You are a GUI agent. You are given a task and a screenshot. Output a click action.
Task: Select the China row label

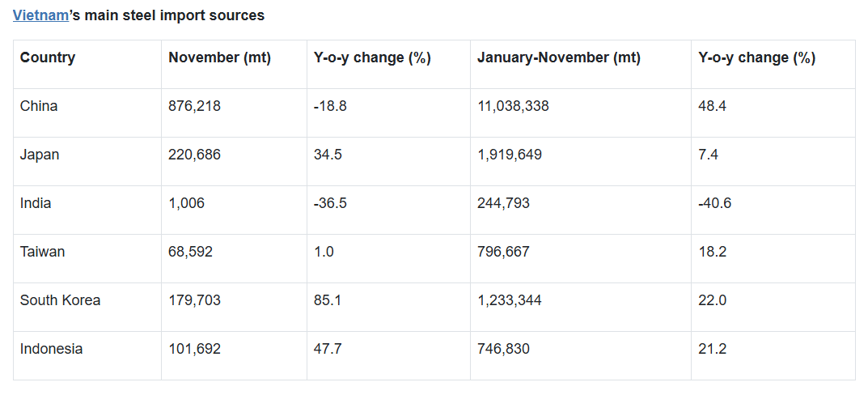tap(39, 106)
